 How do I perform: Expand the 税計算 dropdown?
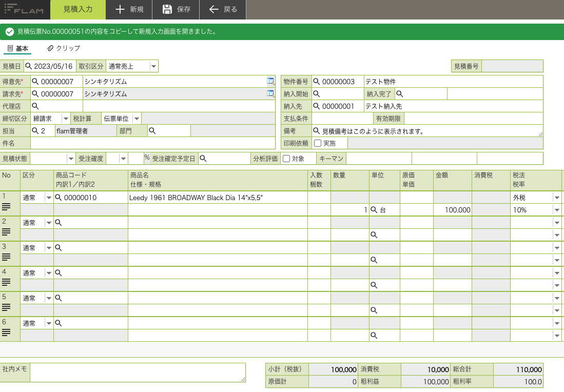137,119
